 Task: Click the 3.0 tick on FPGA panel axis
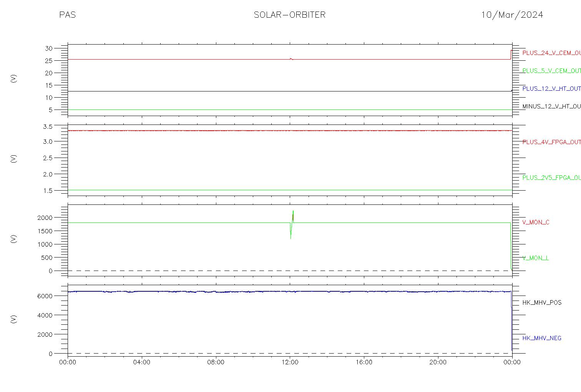[x=48, y=142]
